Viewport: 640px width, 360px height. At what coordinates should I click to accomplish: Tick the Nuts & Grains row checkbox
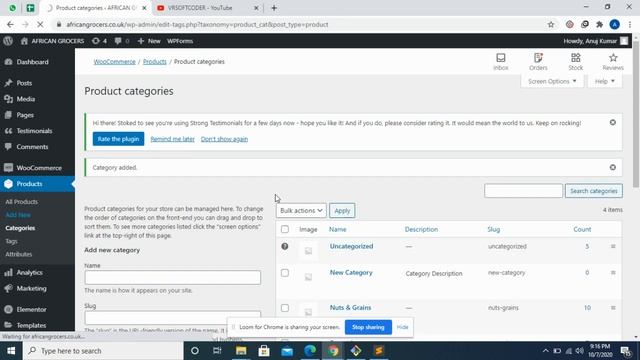coord(284,308)
